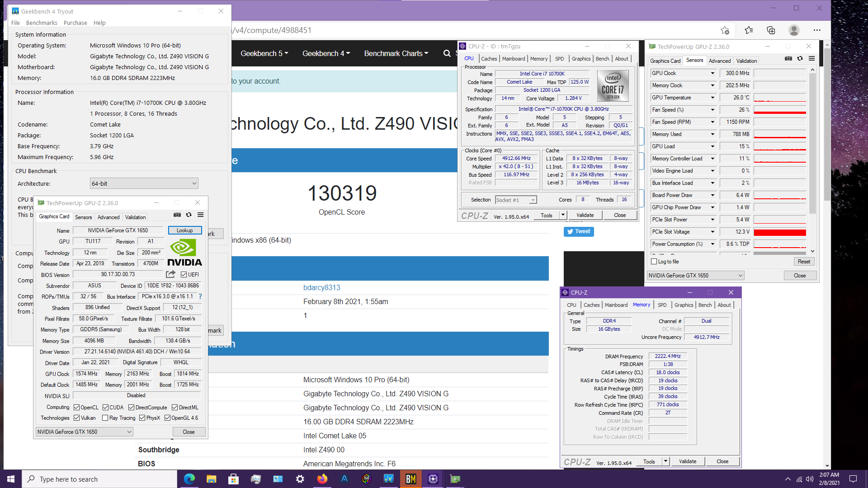
Task: Open GPU selector dropdown in GPU-Z Graphics Card
Action: [84, 432]
